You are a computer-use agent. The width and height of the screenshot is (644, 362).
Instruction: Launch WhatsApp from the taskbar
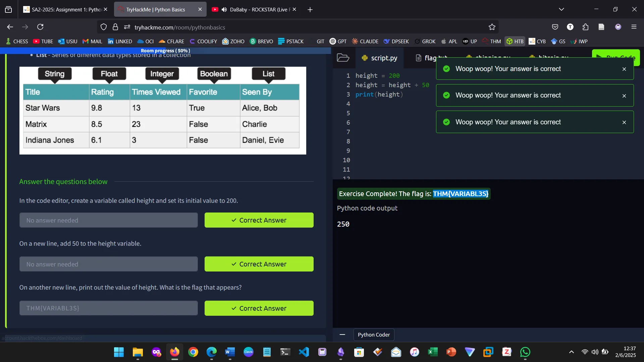[x=525, y=352]
